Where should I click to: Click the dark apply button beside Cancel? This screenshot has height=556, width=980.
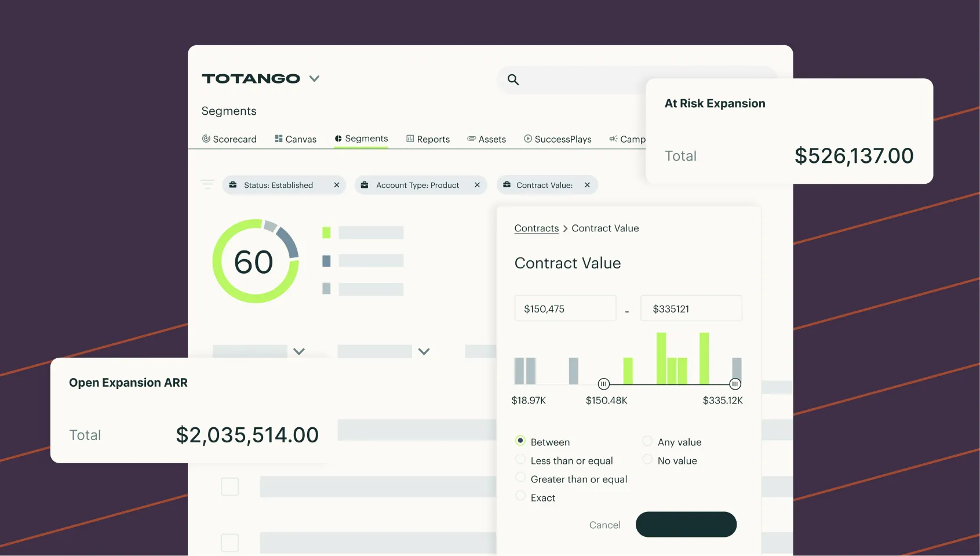click(686, 524)
